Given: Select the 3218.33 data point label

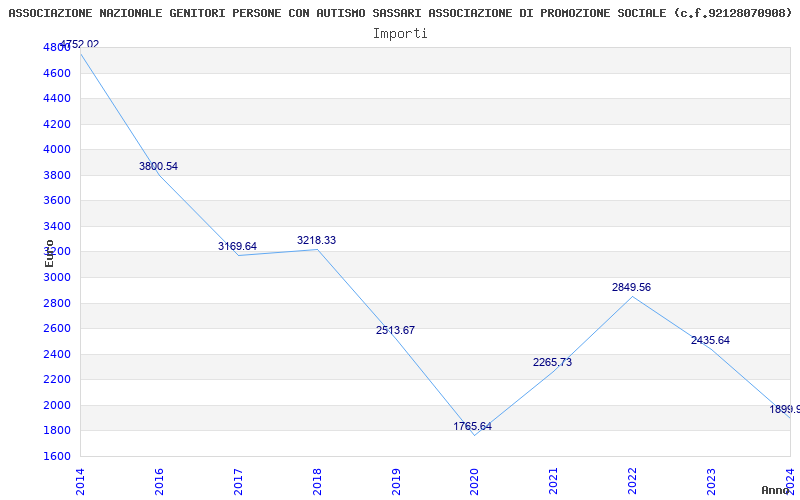Looking at the screenshot, I should pyautogui.click(x=316, y=240).
